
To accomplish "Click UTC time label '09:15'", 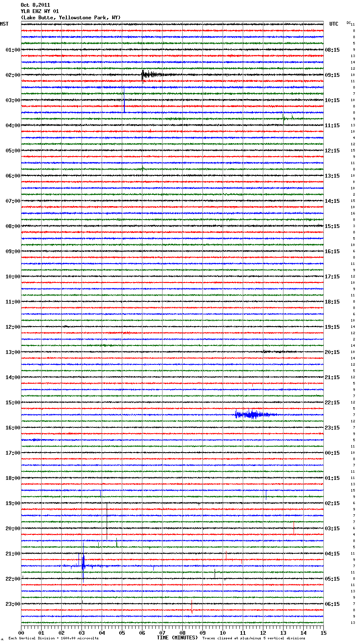I will [332, 75].
